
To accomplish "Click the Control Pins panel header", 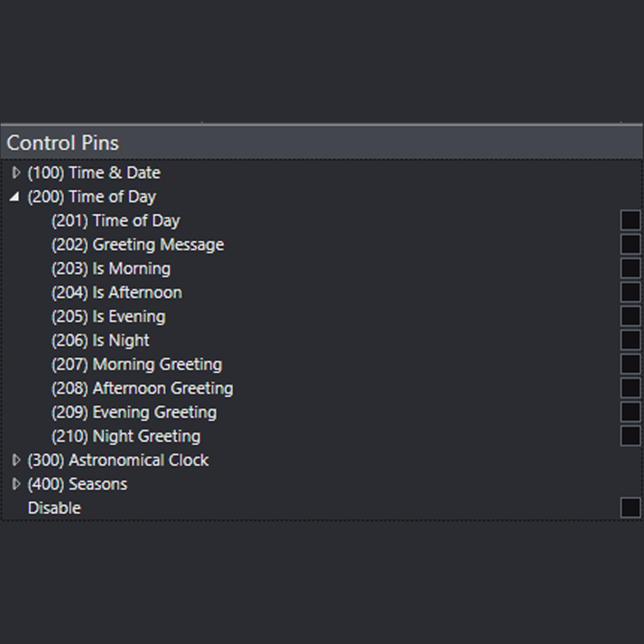I will (62, 143).
